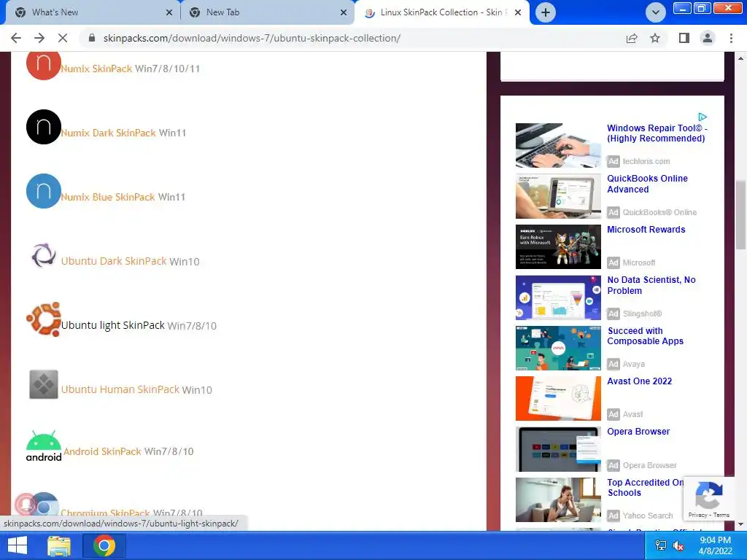Image resolution: width=747 pixels, height=560 pixels.
Task: Click the Microsoft Rewards Roblox thumbnail
Action: 558,247
